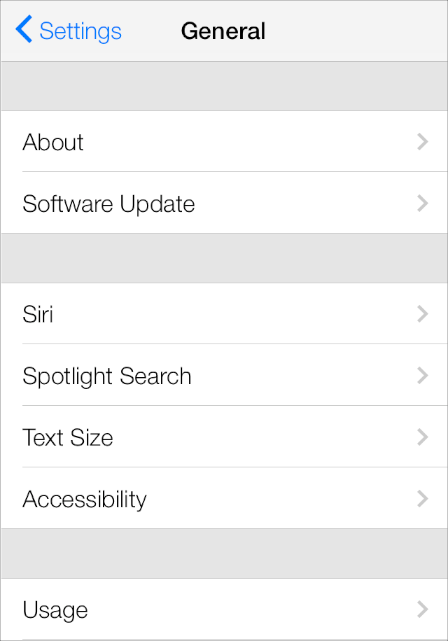The height and width of the screenshot is (641, 448).
Task: Open Siri settings
Action: (x=224, y=314)
